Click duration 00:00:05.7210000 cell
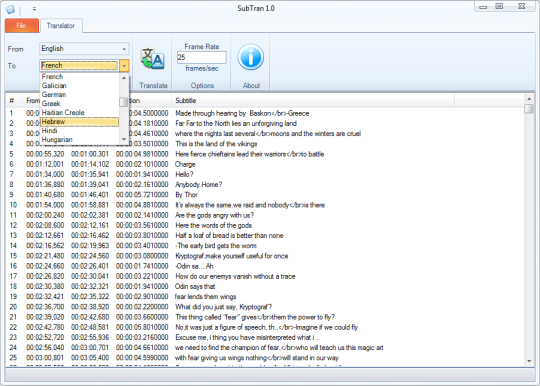 click(142, 195)
